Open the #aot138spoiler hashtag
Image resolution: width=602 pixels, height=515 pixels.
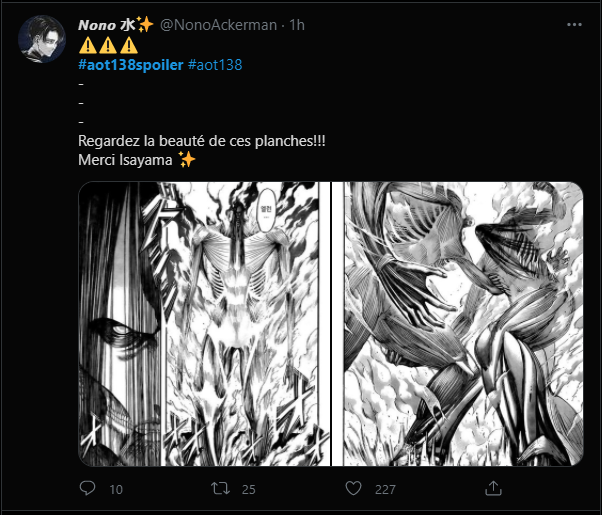point(130,64)
